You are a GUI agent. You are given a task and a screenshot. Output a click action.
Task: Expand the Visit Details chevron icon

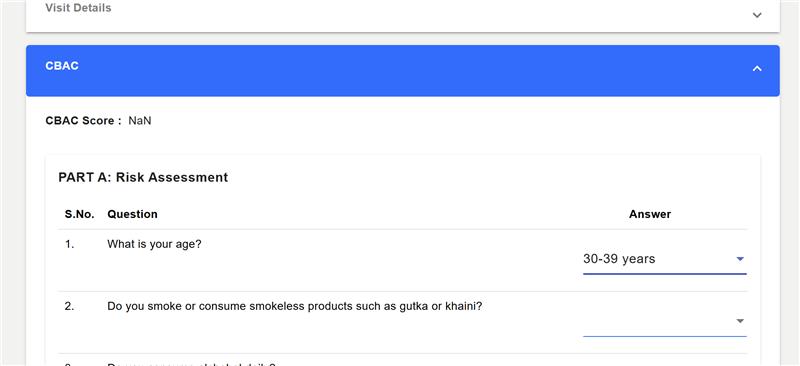757,15
